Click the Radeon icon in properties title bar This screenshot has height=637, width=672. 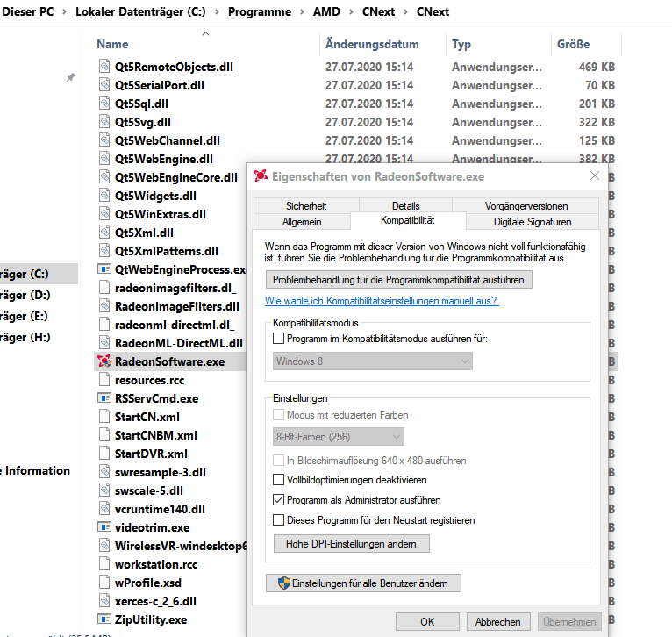coord(261,175)
